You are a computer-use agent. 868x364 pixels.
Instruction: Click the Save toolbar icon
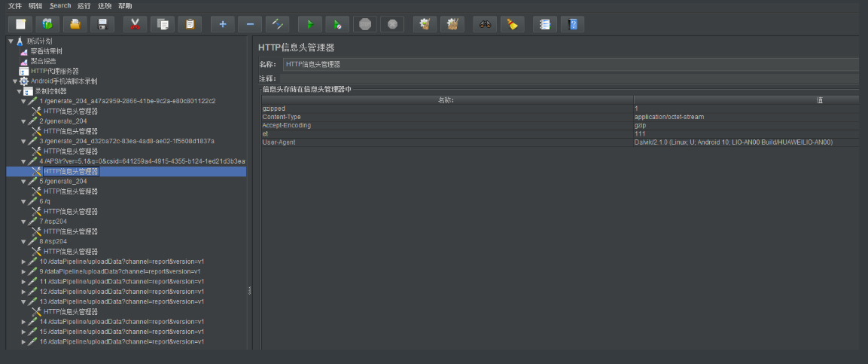pyautogui.click(x=102, y=24)
